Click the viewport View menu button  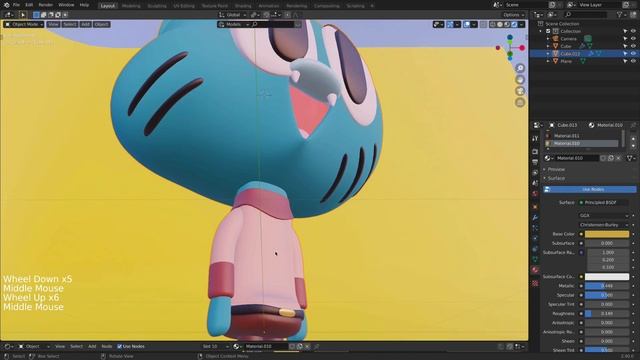click(x=53, y=24)
